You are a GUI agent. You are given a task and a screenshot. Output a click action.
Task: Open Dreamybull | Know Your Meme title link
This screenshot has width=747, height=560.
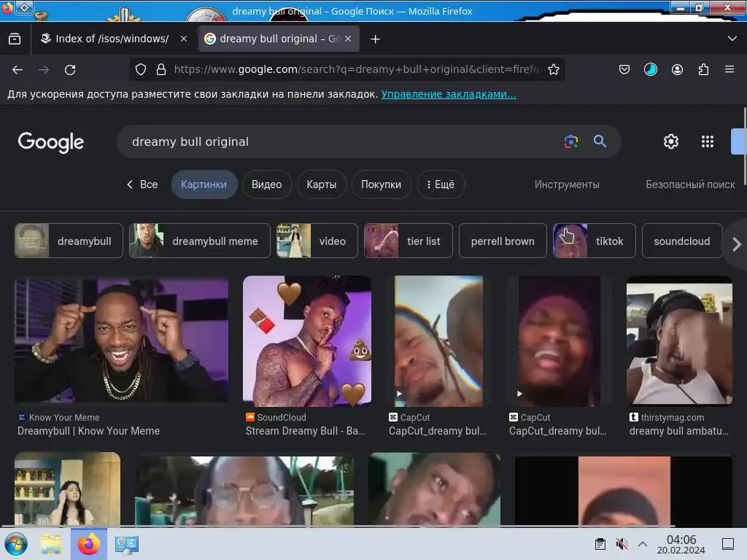(88, 431)
